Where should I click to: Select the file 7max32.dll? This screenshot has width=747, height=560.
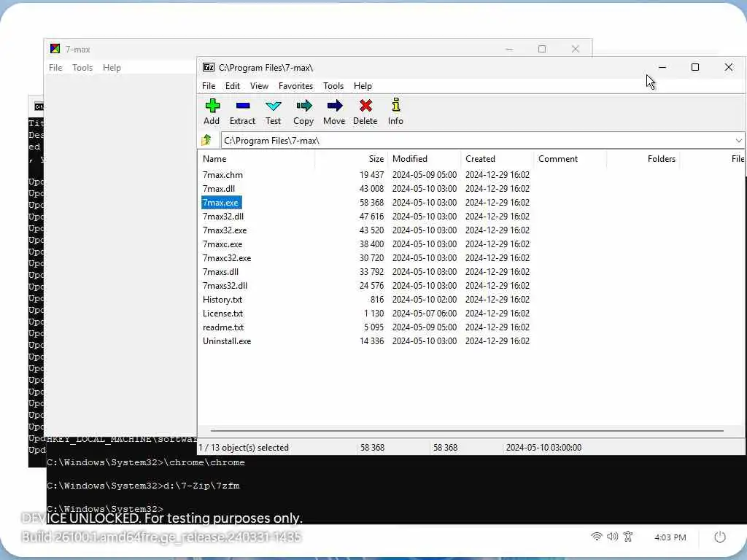tap(223, 216)
